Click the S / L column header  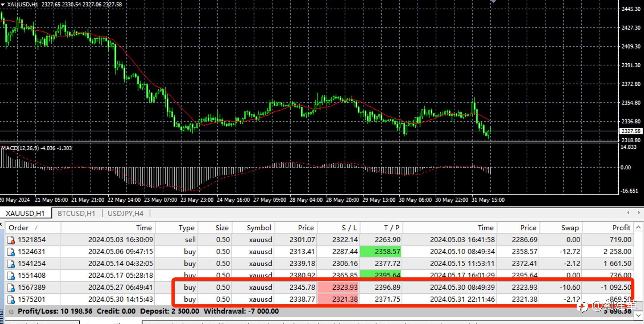point(349,228)
